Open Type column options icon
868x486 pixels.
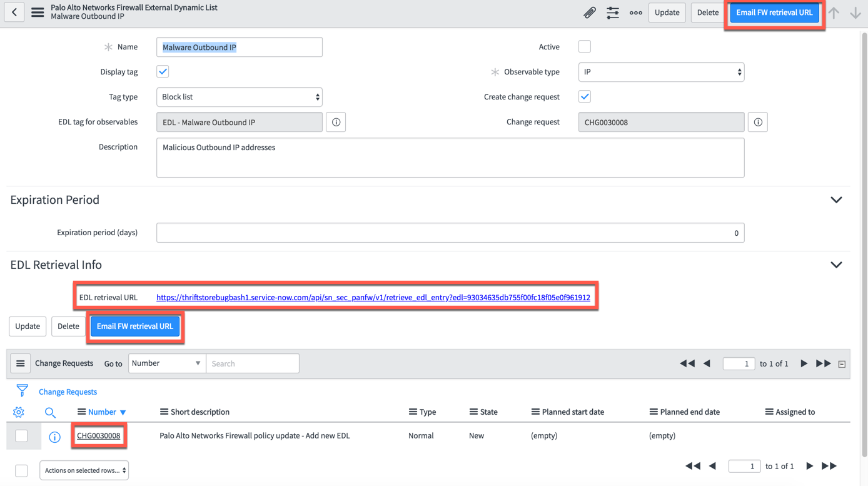point(413,412)
